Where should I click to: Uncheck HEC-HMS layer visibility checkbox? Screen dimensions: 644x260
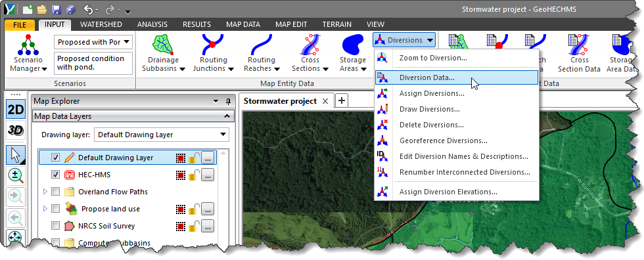pos(55,175)
